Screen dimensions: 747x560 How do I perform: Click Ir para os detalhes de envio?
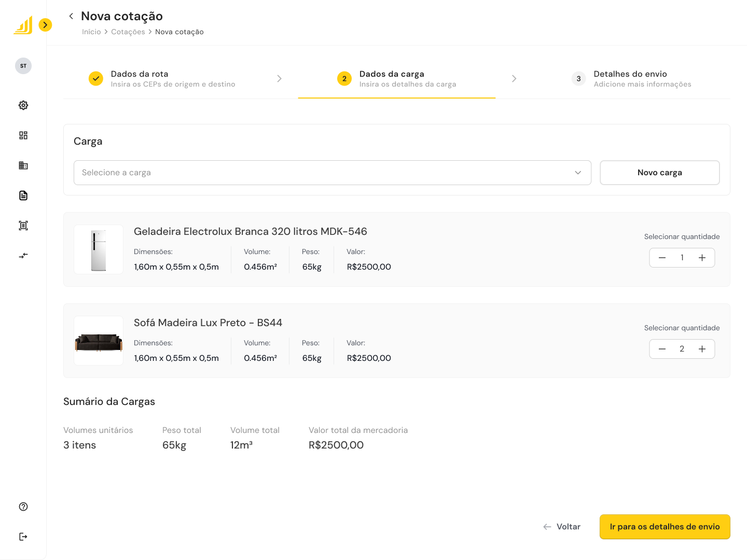pos(665,527)
